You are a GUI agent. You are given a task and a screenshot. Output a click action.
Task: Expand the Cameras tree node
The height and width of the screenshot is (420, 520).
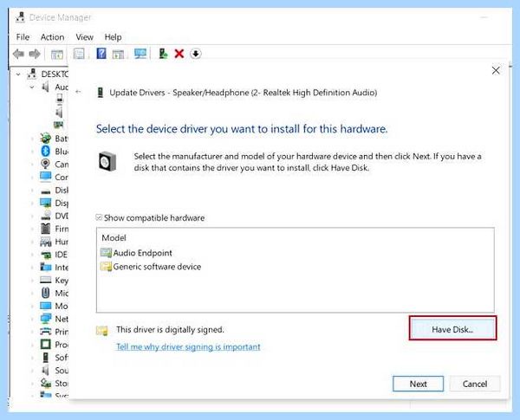[x=32, y=164]
